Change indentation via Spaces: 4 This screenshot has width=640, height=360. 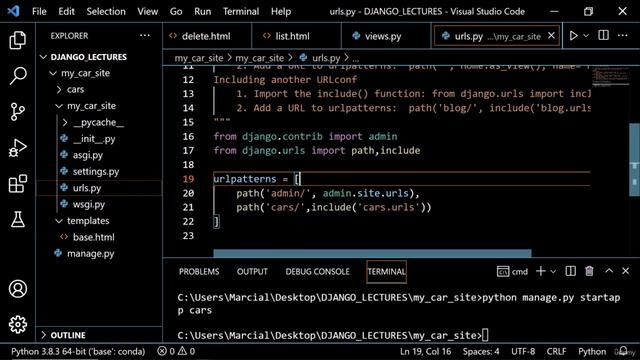(481, 351)
